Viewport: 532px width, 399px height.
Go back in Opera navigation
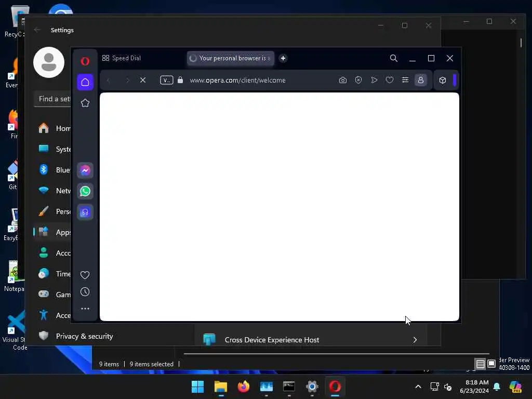pyautogui.click(x=109, y=81)
